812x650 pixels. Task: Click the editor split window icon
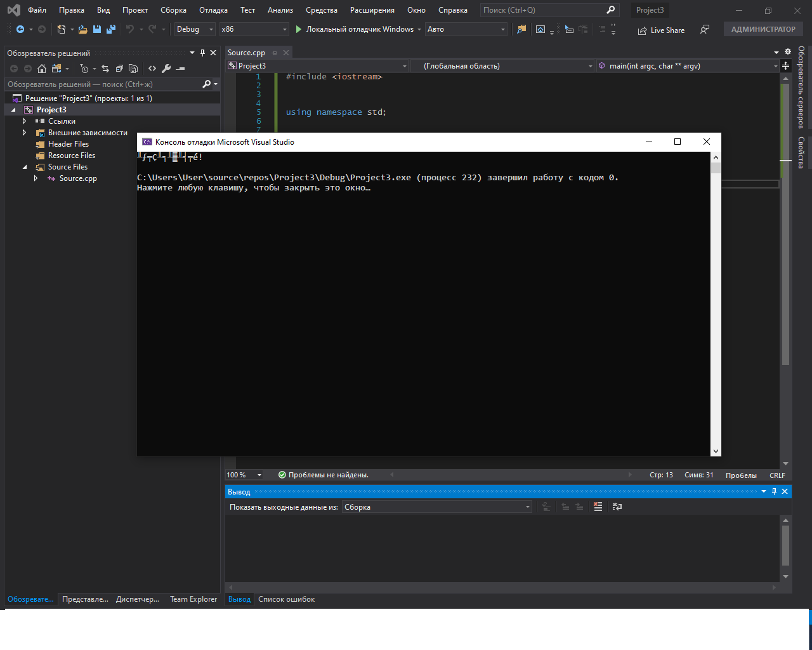click(785, 66)
